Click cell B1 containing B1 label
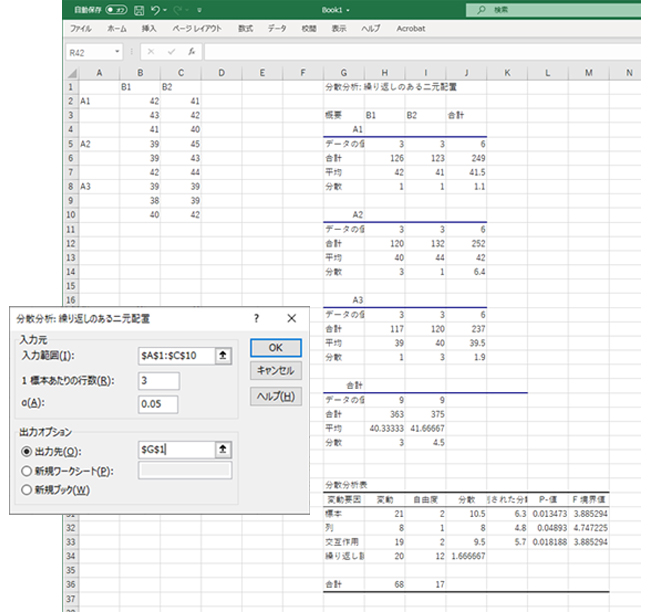 (140, 87)
